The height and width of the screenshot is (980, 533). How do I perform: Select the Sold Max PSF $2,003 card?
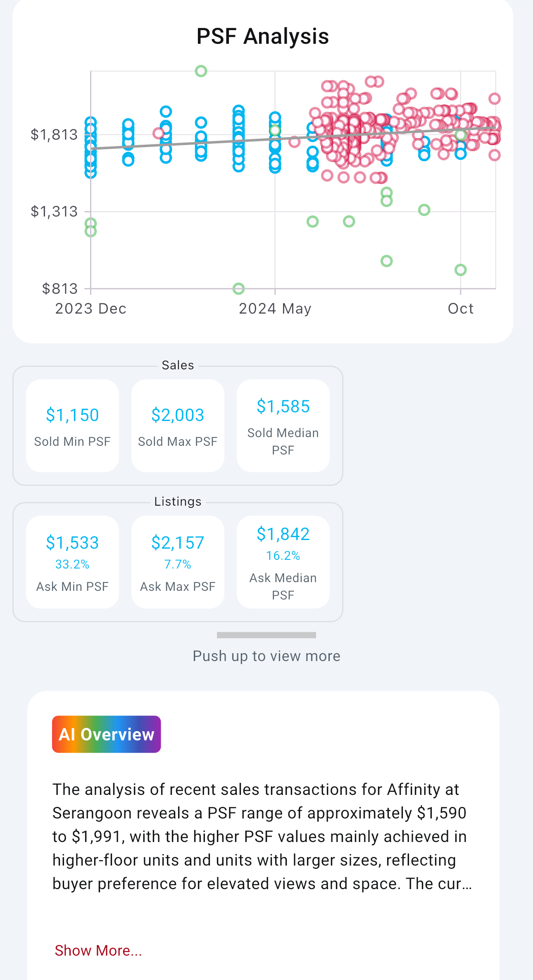178,426
